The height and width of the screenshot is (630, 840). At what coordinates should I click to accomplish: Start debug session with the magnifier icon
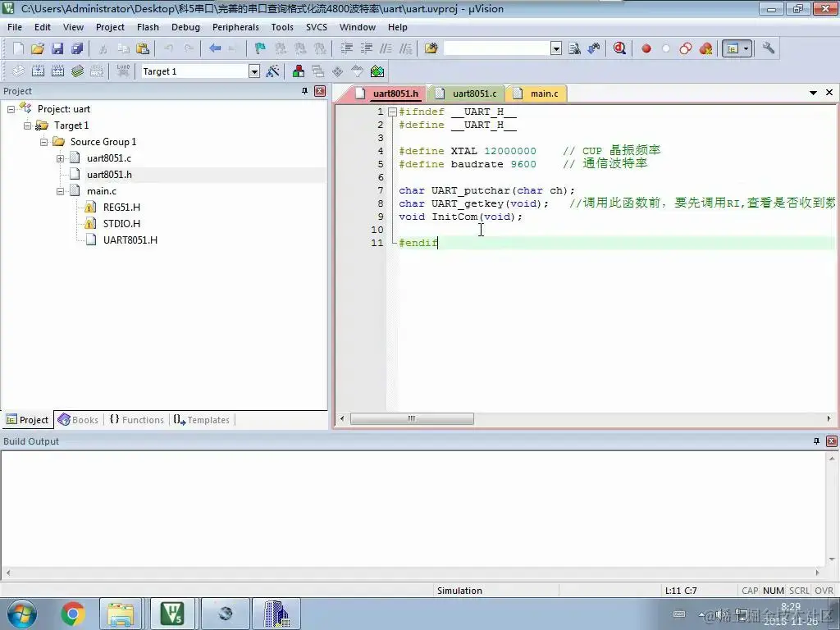[x=620, y=48]
